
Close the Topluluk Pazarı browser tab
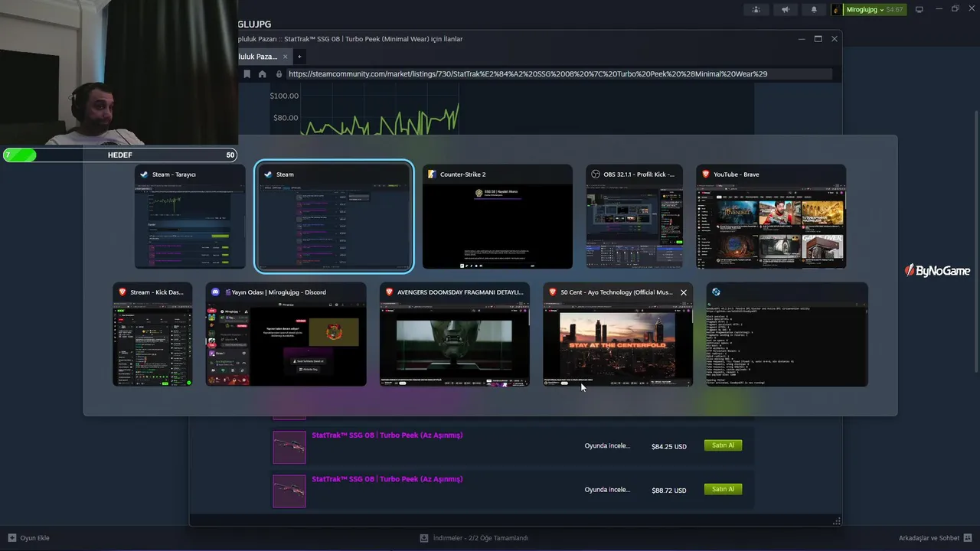285,57
